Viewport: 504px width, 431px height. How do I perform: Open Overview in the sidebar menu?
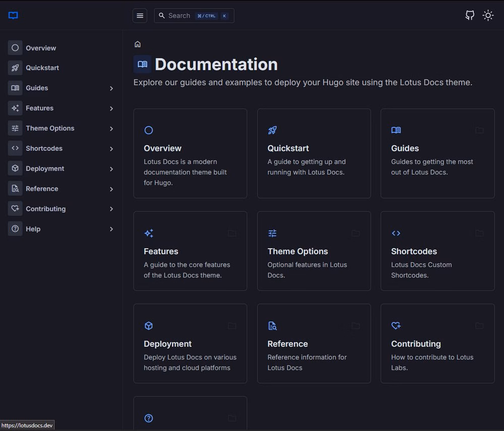(41, 48)
